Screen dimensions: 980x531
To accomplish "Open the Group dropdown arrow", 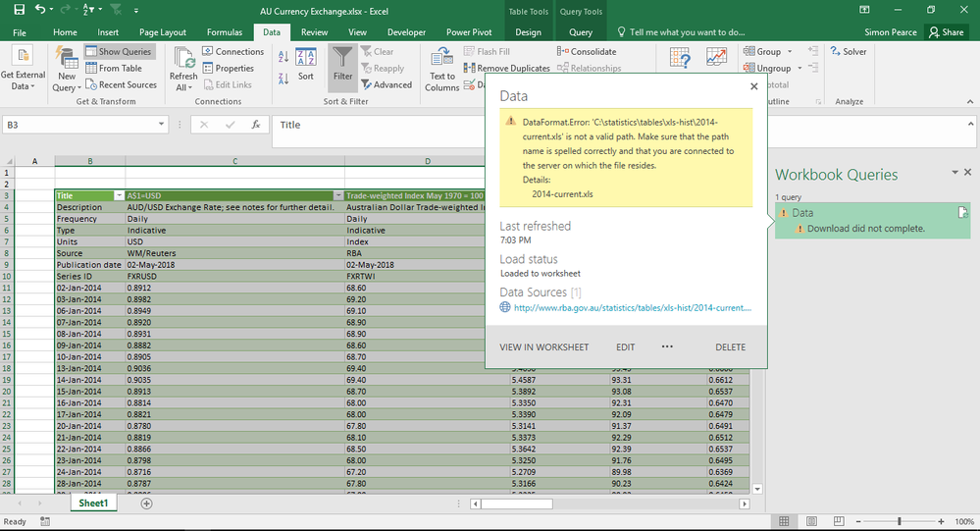I will point(790,51).
